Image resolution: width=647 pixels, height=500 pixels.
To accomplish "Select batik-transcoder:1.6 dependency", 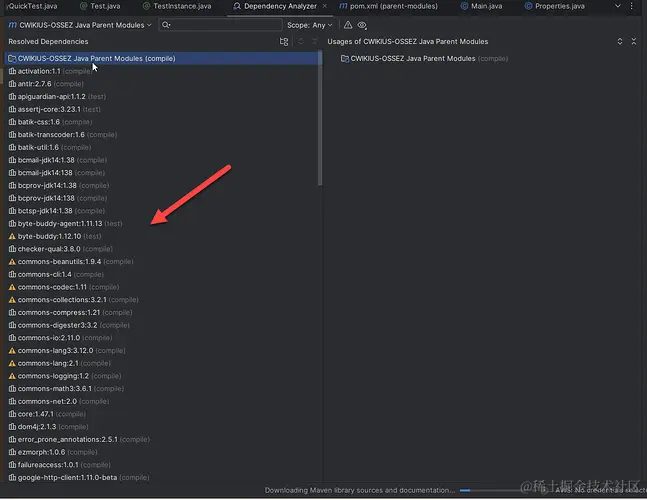I will 63,135.
